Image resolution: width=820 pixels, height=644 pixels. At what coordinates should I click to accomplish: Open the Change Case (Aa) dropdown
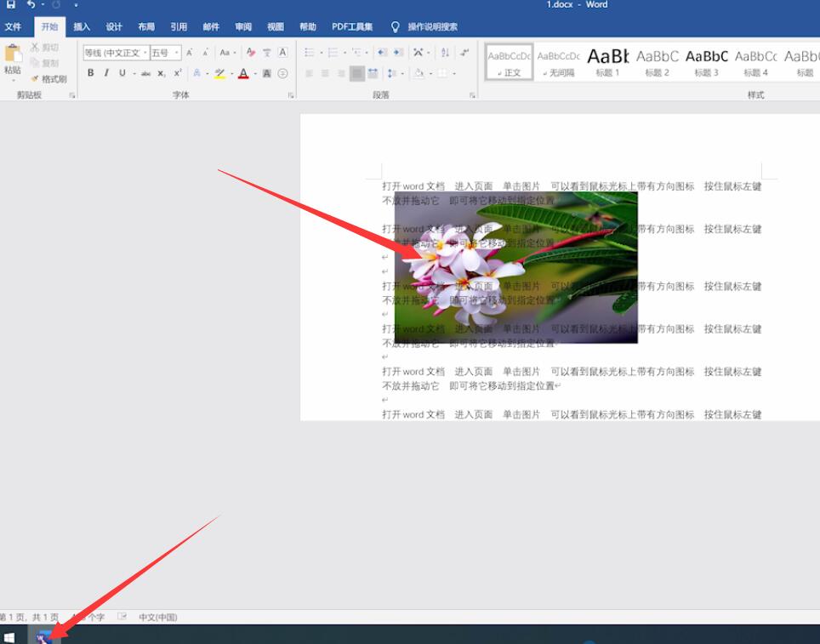click(x=227, y=52)
